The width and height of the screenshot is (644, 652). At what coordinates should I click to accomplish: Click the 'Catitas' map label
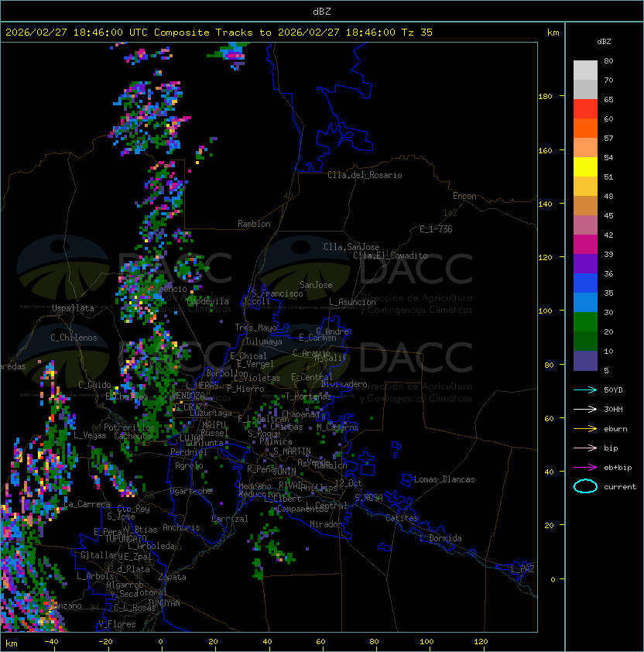pyautogui.click(x=402, y=518)
